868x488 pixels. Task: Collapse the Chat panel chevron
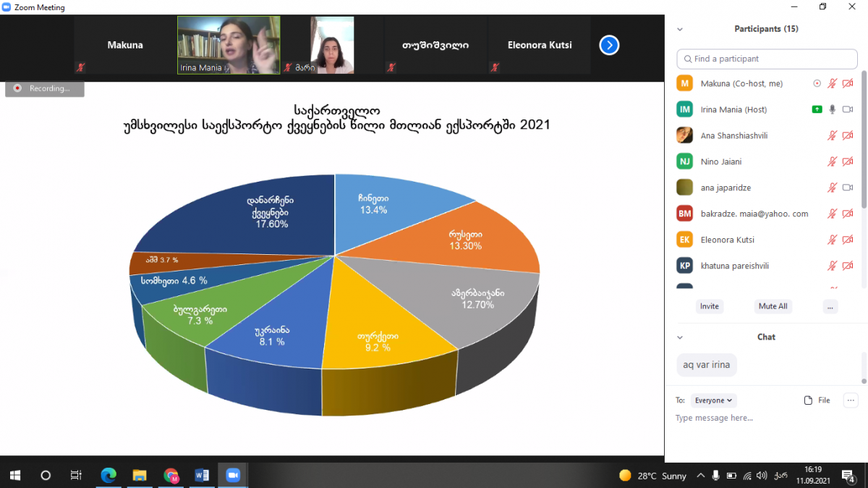(x=680, y=337)
